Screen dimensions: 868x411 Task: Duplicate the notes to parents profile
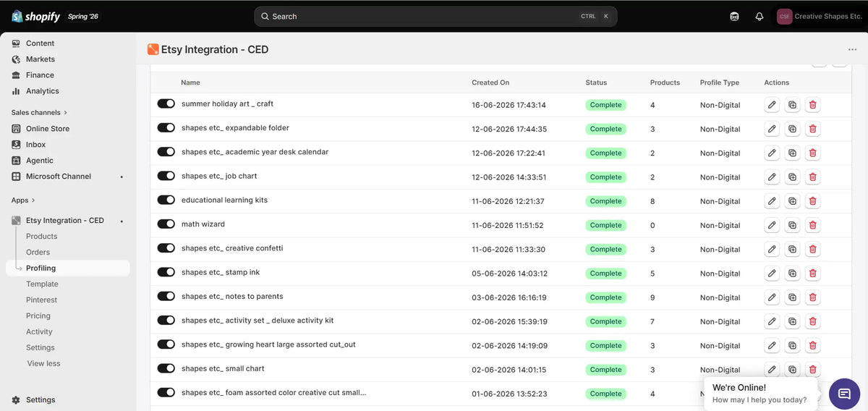792,297
